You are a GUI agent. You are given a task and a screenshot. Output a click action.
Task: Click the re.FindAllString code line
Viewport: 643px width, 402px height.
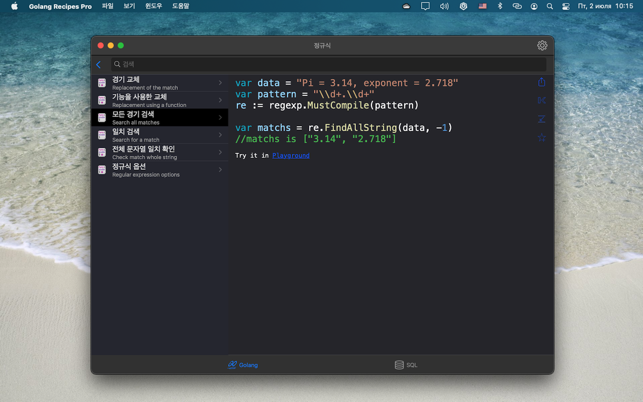[344, 128]
